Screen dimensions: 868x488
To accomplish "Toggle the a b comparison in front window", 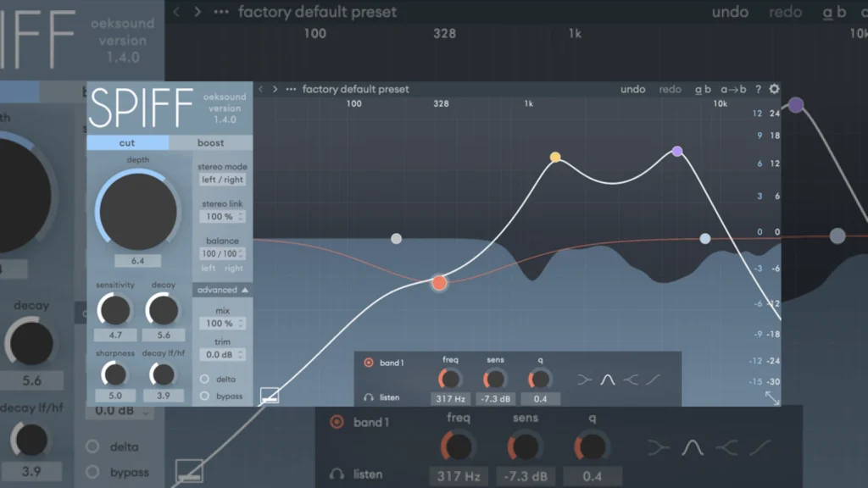I will 703,89.
